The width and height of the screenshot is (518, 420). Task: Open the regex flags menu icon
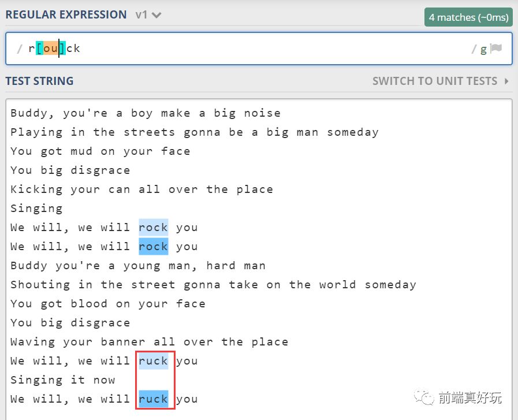click(x=496, y=49)
